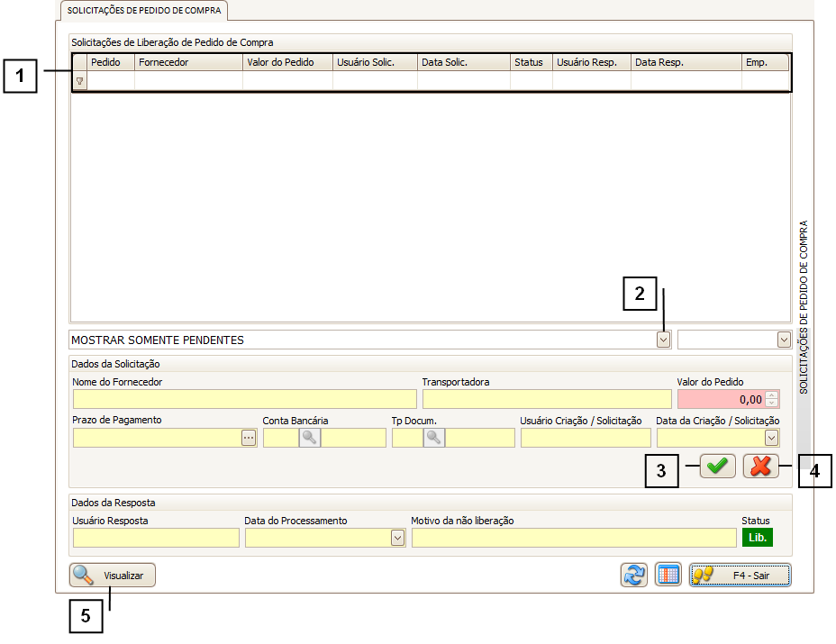Select SOLICITAÇÕES DE PEDIDO DE COMPRA tab
Viewport: 836px width, 644px height.
tap(145, 11)
